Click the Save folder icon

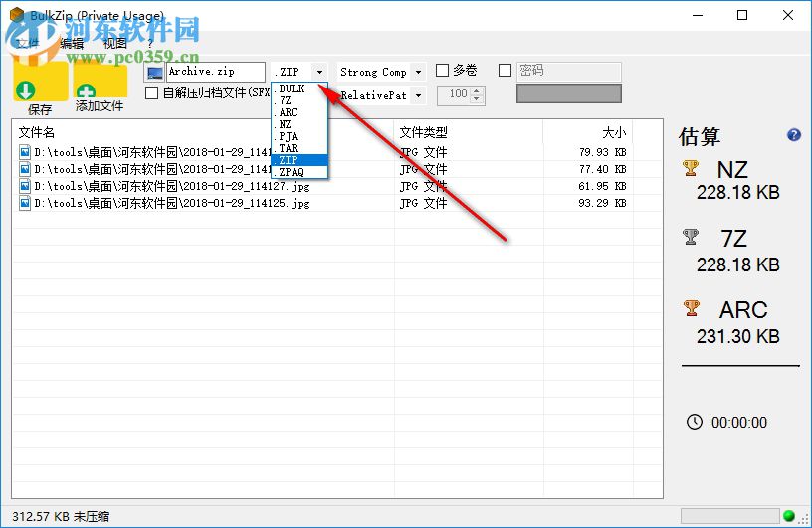tap(41, 81)
